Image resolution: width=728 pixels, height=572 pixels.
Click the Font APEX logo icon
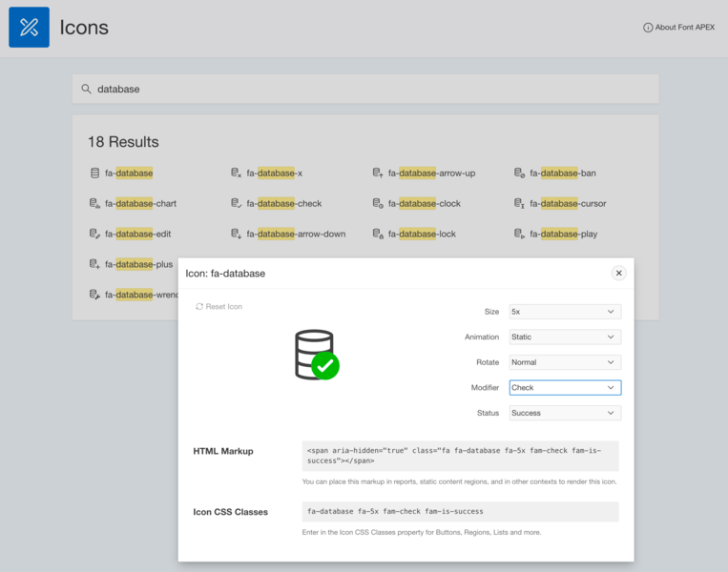click(29, 28)
